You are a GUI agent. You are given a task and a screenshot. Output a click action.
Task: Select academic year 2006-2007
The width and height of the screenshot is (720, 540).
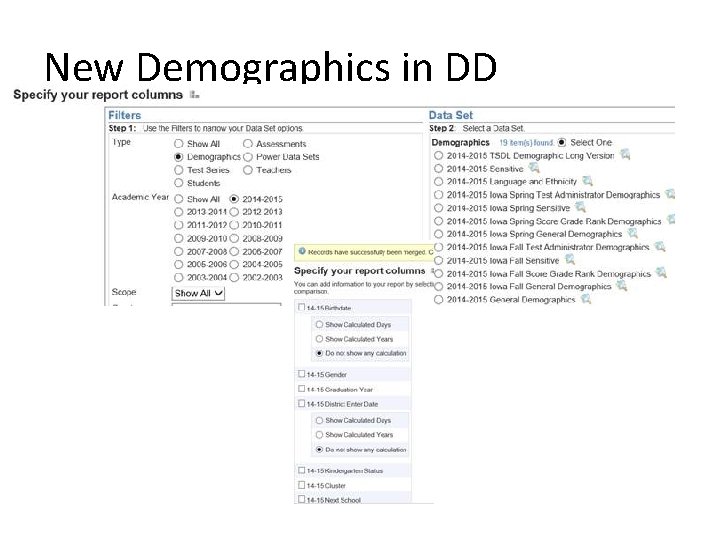pyautogui.click(x=234, y=252)
